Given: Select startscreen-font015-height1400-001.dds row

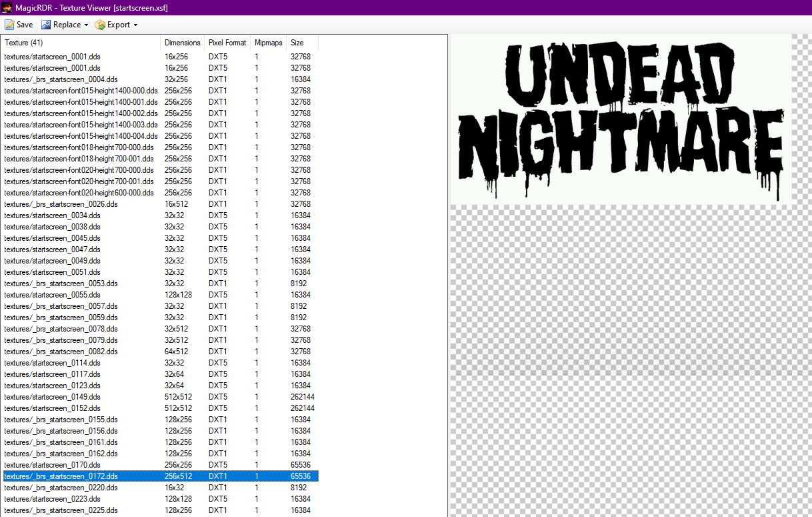Looking at the screenshot, I should (160, 101).
